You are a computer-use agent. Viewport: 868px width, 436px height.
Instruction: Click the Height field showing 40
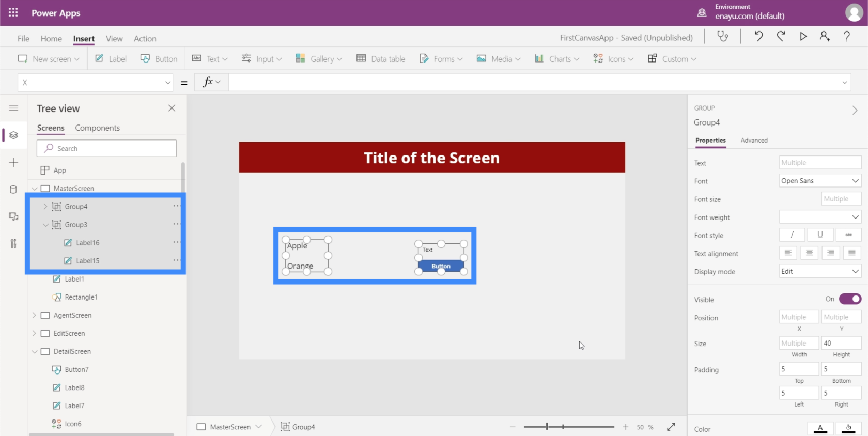click(x=841, y=343)
